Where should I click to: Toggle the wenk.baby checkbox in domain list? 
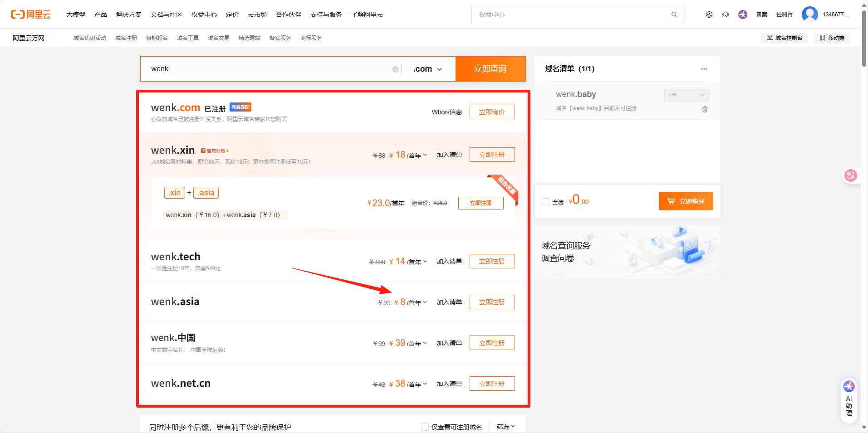pyautogui.click(x=549, y=95)
